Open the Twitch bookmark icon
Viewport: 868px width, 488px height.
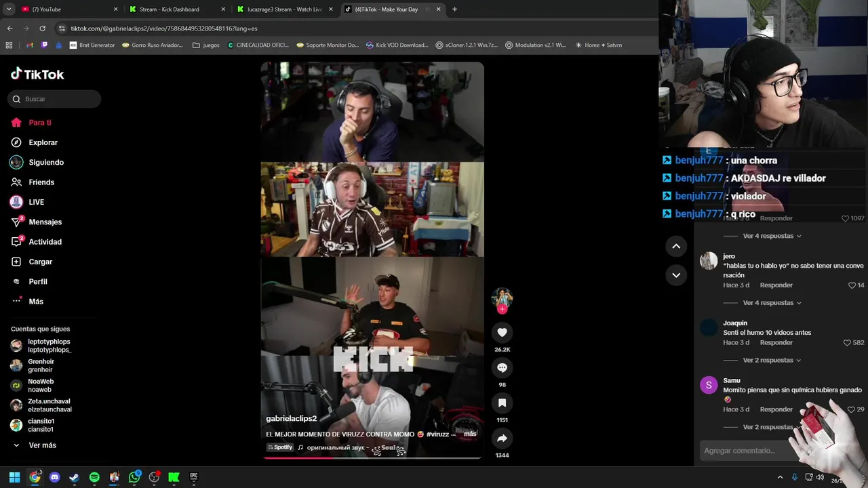pos(45,45)
